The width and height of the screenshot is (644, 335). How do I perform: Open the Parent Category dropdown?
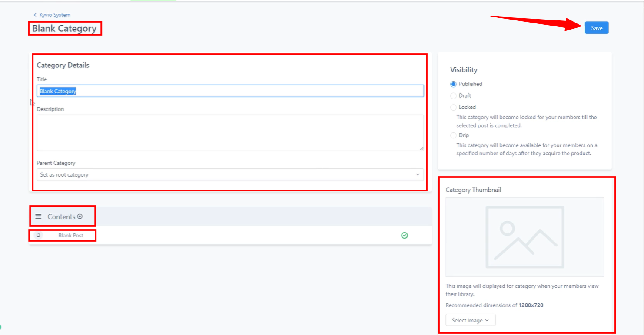click(230, 174)
